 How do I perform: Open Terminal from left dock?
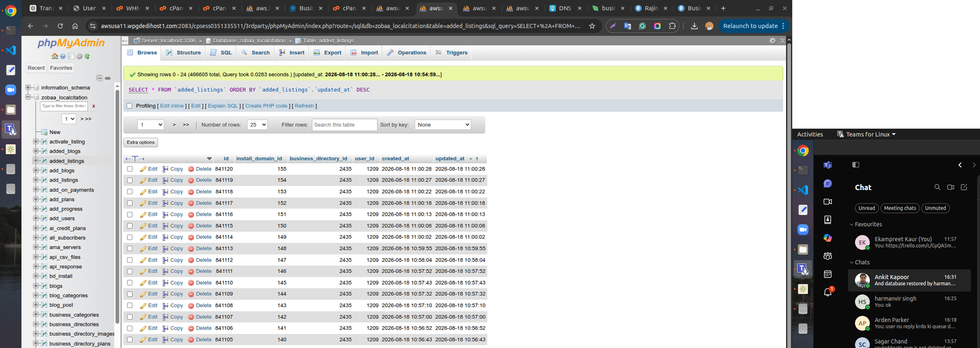tap(11, 31)
